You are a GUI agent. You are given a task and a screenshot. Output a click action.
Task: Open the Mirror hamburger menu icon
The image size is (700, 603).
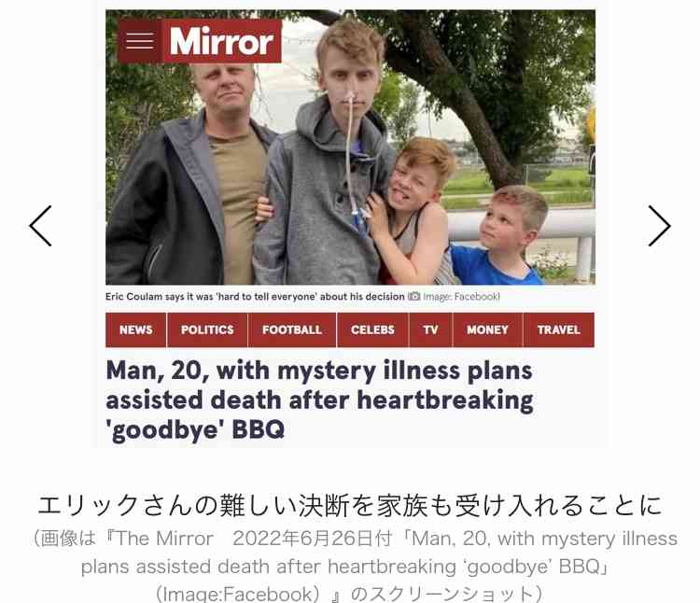click(x=140, y=41)
